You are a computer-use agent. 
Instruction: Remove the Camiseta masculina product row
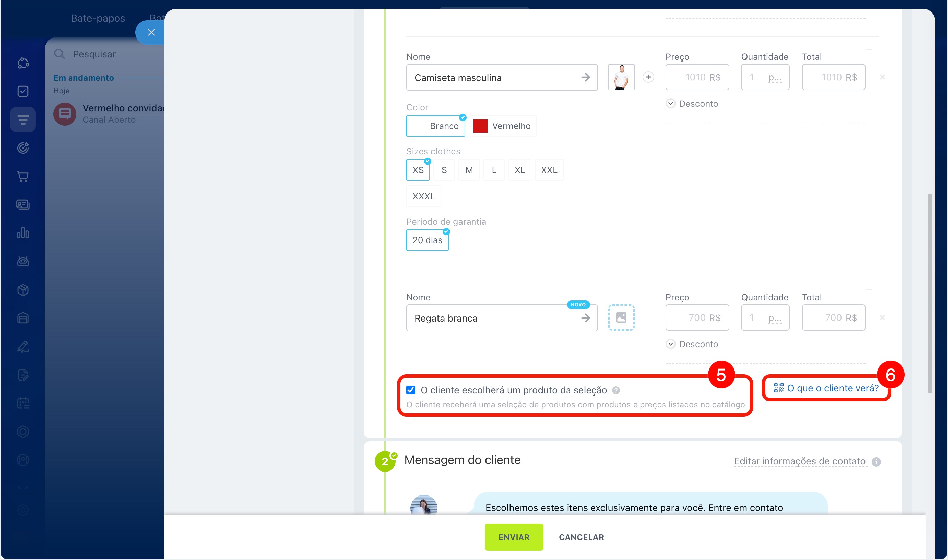tap(882, 77)
